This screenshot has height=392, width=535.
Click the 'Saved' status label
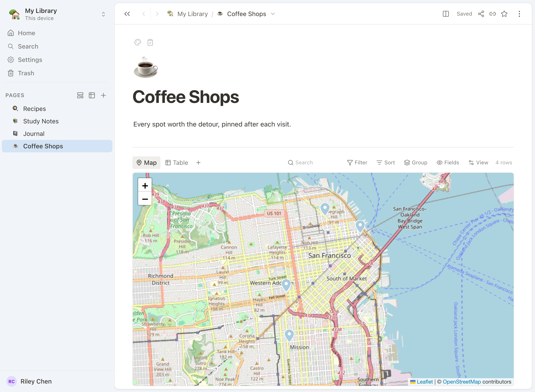pos(464,14)
